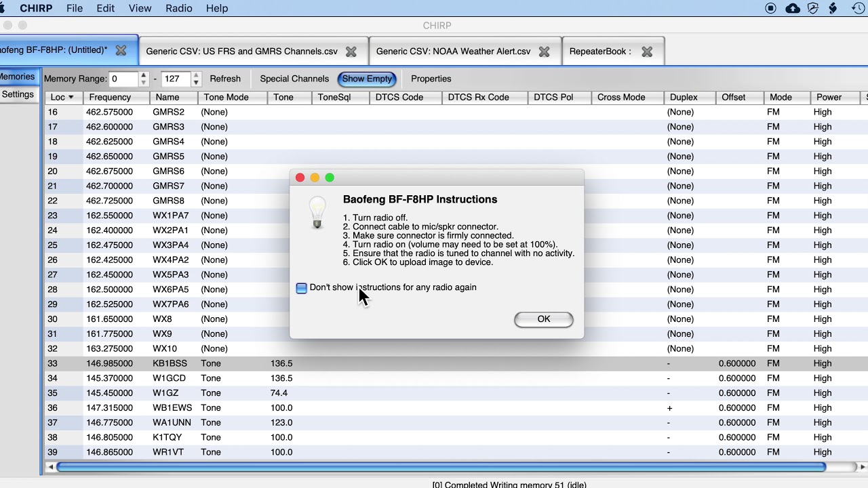Viewport: 868px width, 488px height.
Task: Click OK to upload image to device
Action: [x=544, y=319]
